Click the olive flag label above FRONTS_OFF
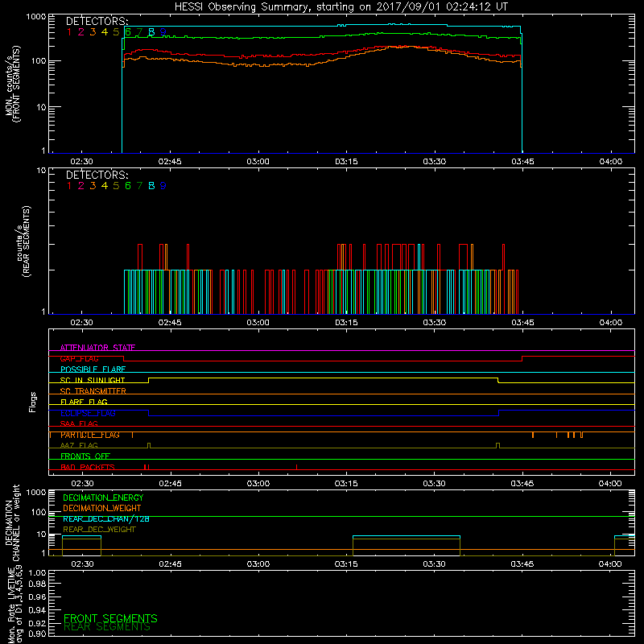644x644 pixels. 79,446
